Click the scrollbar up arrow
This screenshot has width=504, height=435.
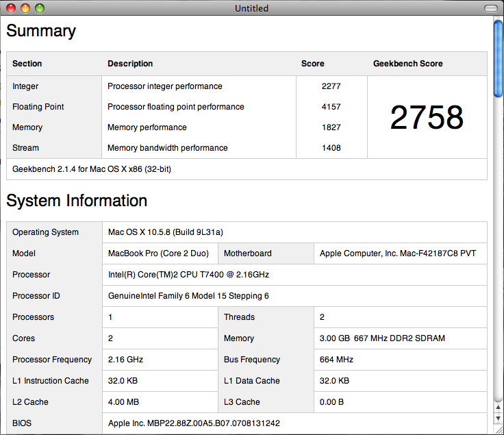pyautogui.click(x=498, y=408)
